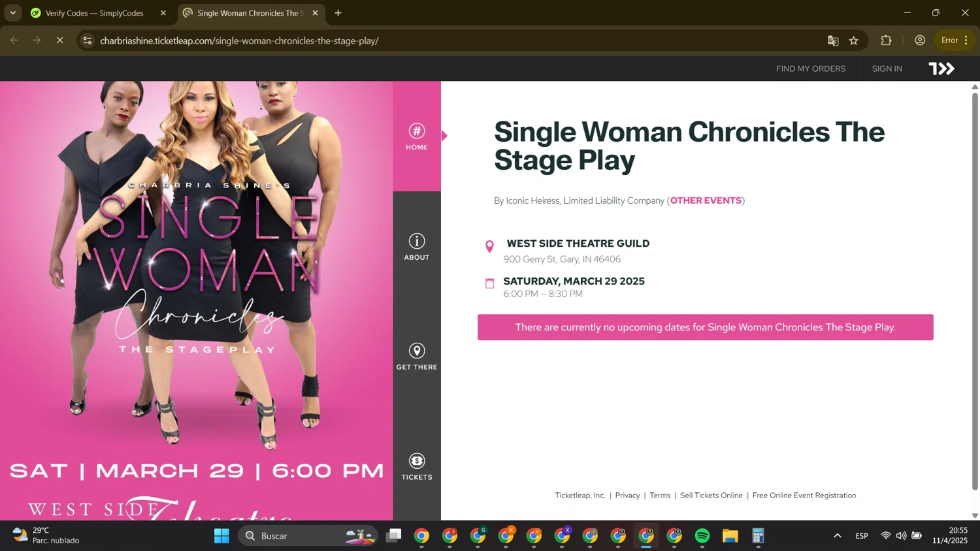Open FIND MY ORDERS
Viewport: 980px width, 551px height.
pyautogui.click(x=811, y=69)
